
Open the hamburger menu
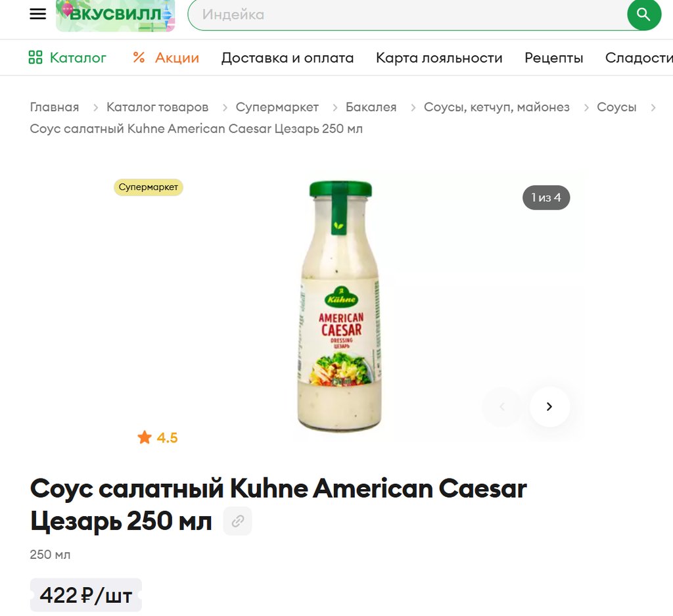37,14
